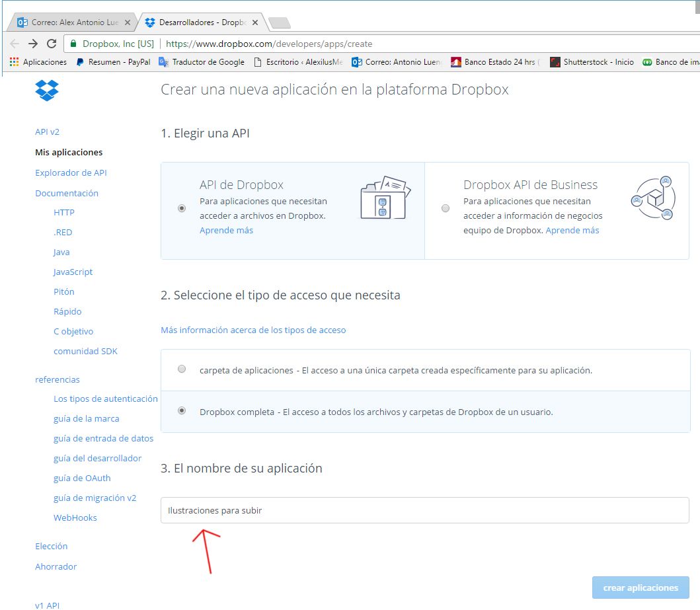Screen dimensions: 700x610
Task: Switch to the Correo: Alex Antonio tab
Action: 73,22
